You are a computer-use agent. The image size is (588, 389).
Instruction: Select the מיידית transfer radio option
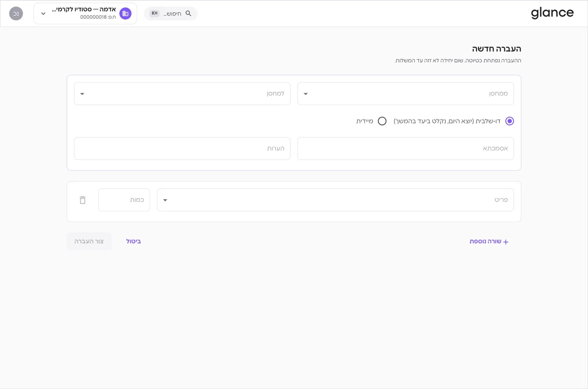point(382,121)
